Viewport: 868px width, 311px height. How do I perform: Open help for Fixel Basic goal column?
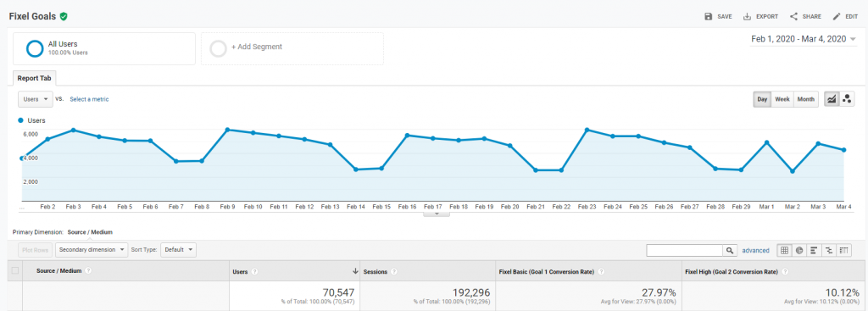pyautogui.click(x=601, y=272)
